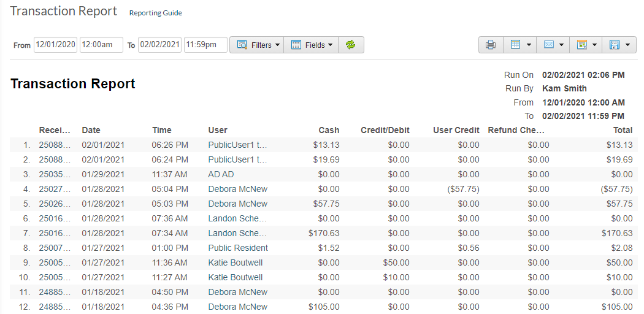Select receipt 25035… in row 3
This screenshot has height=314, width=644.
coord(55,174)
